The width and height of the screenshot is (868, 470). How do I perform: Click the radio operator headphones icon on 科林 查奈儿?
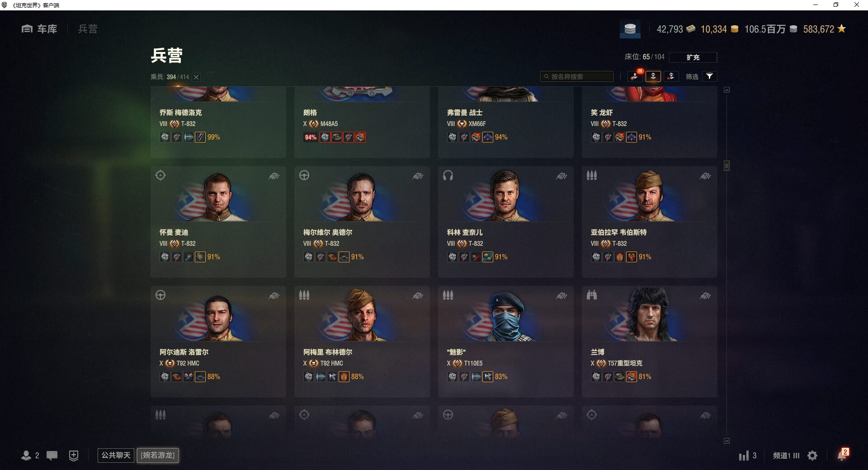coord(448,175)
